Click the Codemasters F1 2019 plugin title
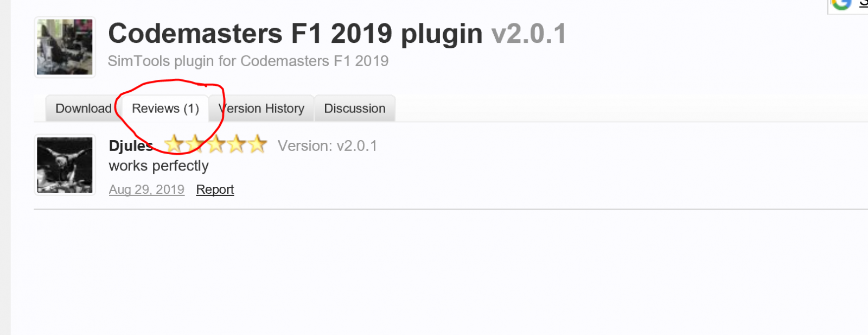 tap(295, 34)
